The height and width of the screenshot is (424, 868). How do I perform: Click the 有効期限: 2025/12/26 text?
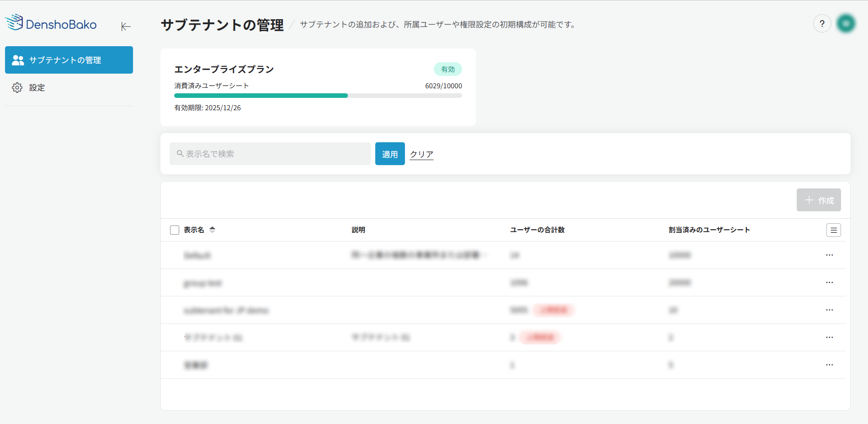[208, 107]
